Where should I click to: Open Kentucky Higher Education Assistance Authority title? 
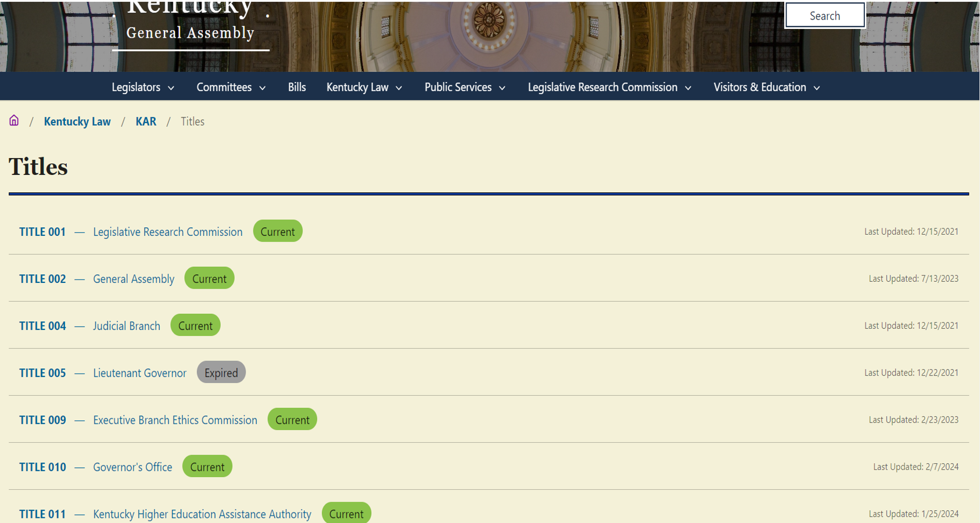pos(202,514)
